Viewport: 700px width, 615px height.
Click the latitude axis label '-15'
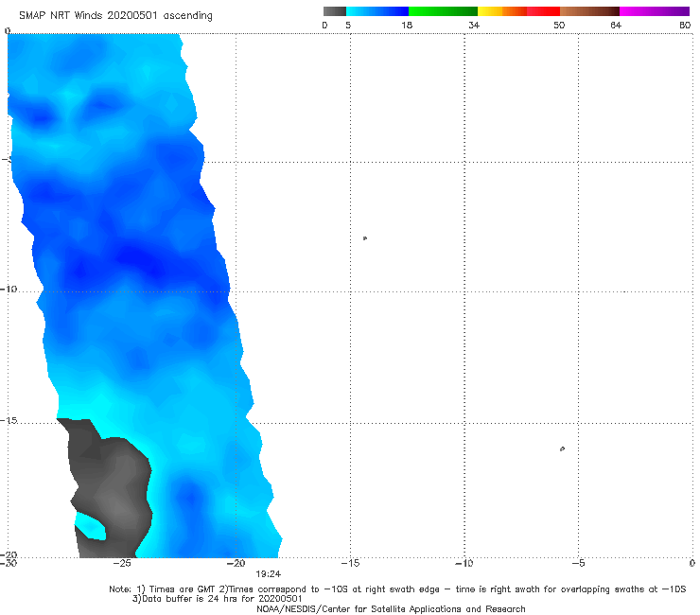click(x=9, y=420)
